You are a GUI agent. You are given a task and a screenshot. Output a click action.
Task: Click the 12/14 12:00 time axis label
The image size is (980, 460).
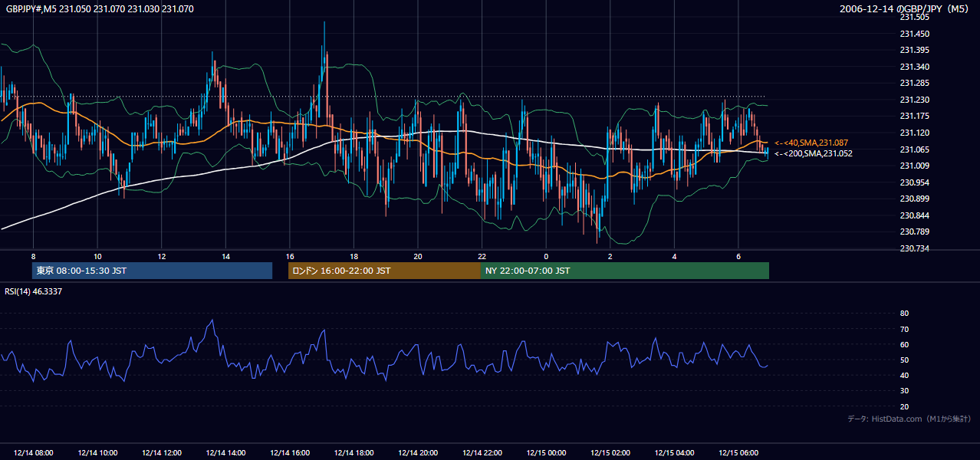162,453
